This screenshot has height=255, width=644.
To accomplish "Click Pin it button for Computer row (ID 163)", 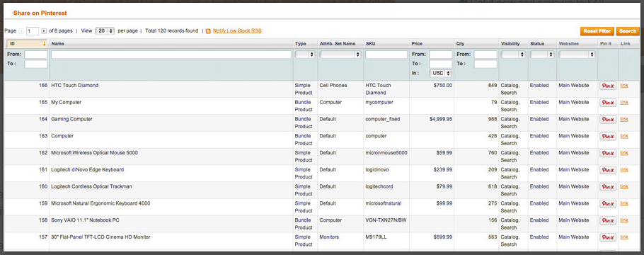I will click(608, 137).
